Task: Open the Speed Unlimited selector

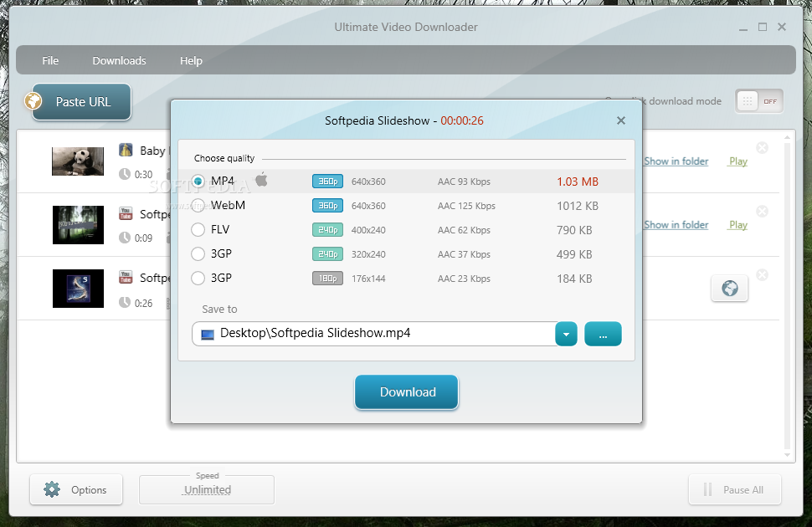Action: (207, 490)
